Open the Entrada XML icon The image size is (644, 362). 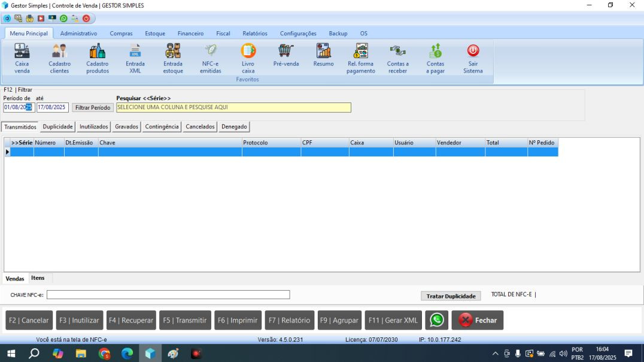click(135, 52)
